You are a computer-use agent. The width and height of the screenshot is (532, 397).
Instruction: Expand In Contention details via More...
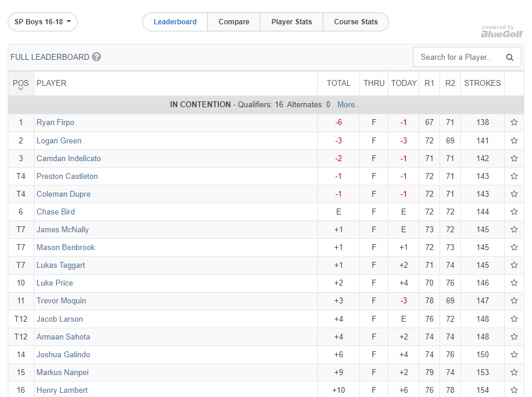tap(349, 105)
